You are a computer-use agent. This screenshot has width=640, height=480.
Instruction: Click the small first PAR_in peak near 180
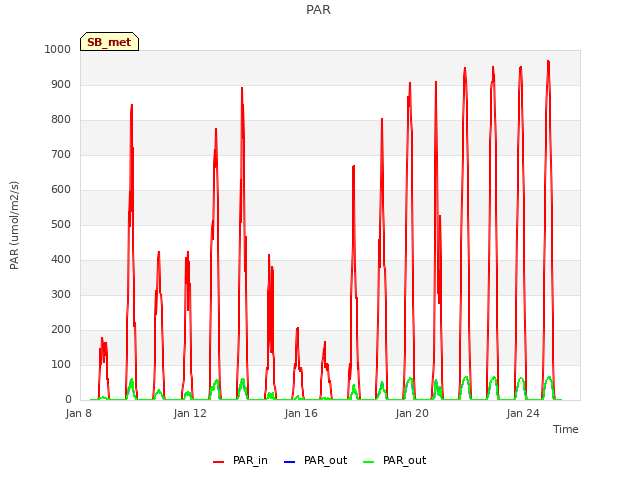point(102,338)
